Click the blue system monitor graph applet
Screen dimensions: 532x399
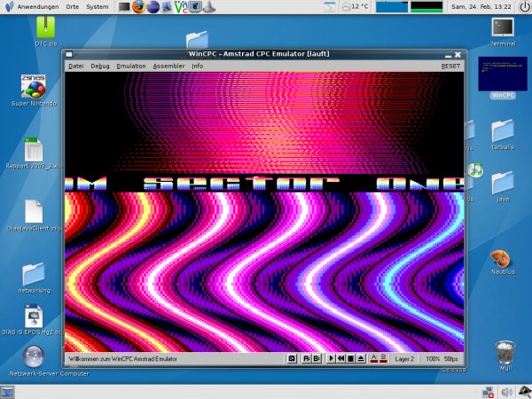(392, 7)
